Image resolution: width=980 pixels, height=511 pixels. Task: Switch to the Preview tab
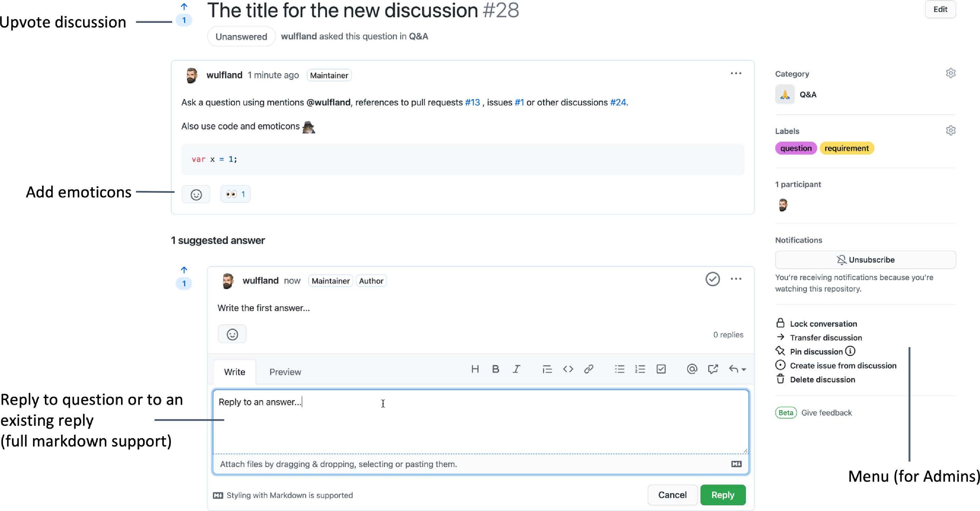click(285, 372)
